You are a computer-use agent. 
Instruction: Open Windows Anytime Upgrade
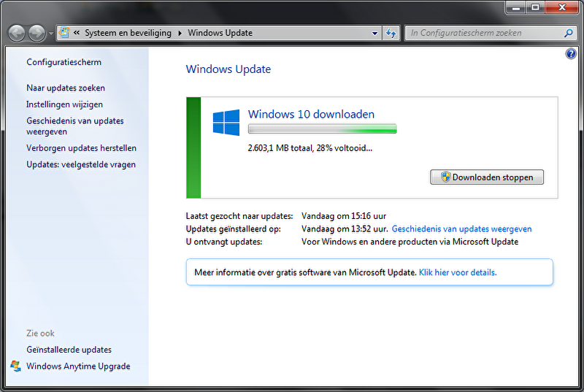(x=78, y=366)
